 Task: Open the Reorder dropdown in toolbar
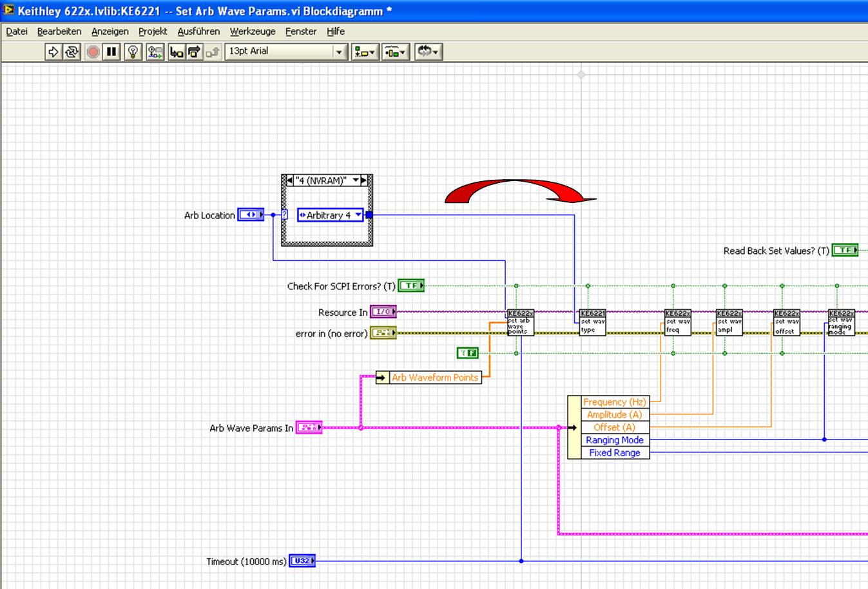[x=428, y=52]
